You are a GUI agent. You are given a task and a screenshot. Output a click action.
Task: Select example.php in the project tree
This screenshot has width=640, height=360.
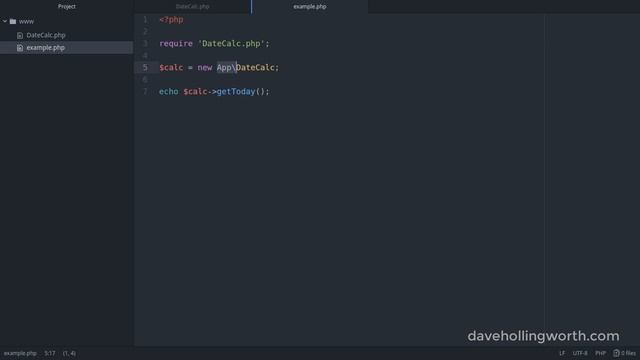tap(46, 48)
